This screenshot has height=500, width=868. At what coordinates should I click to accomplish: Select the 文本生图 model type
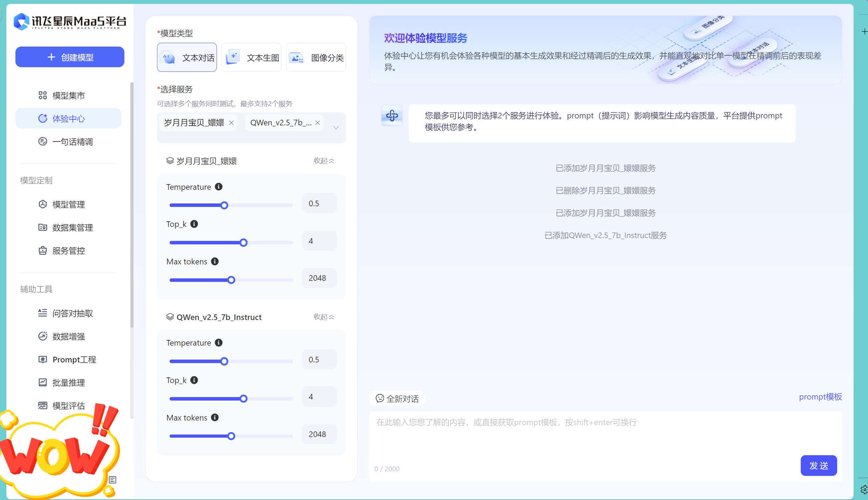pos(251,57)
